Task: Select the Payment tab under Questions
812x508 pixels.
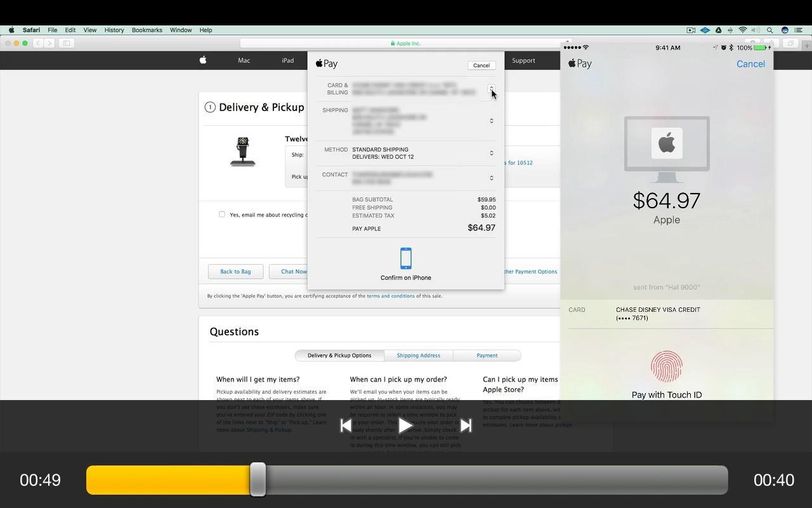Action: coord(487,356)
